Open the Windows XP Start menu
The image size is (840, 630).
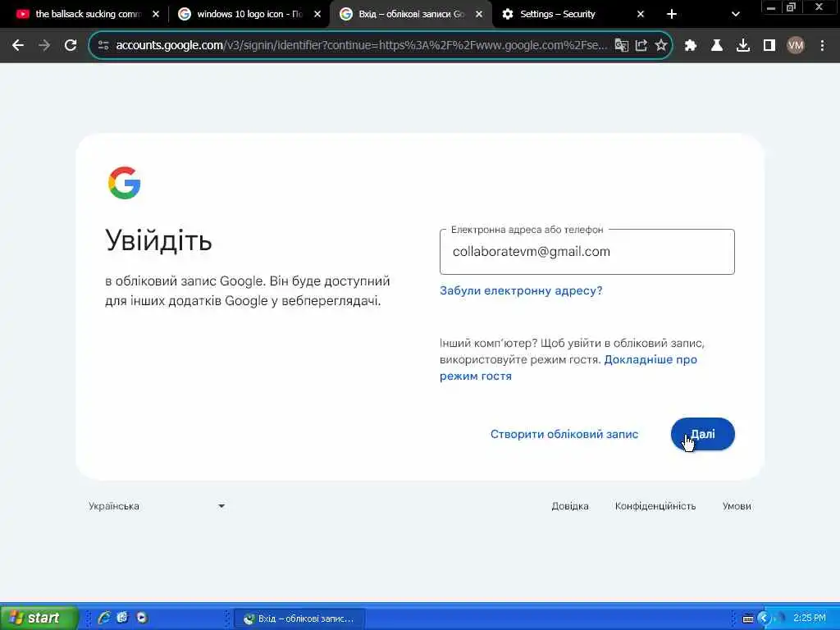click(39, 619)
